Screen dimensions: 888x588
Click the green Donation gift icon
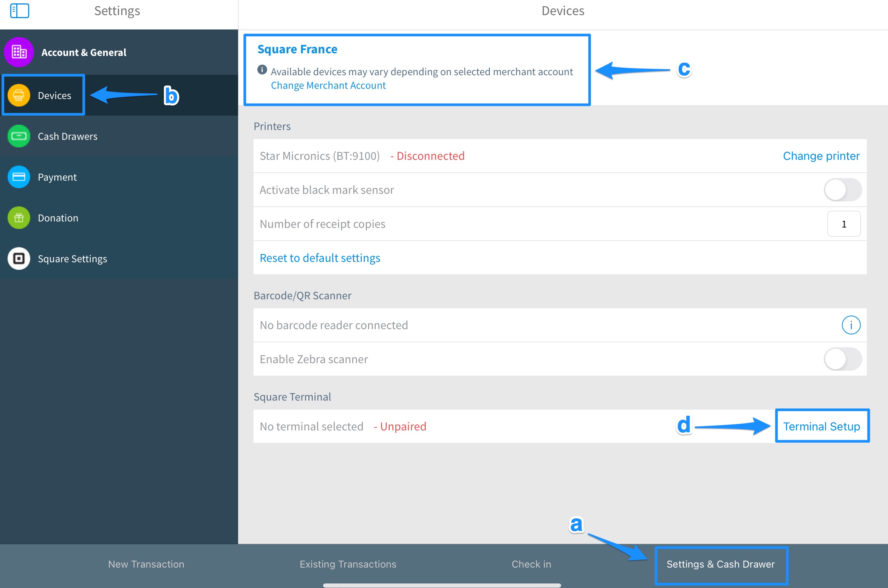pyautogui.click(x=19, y=218)
